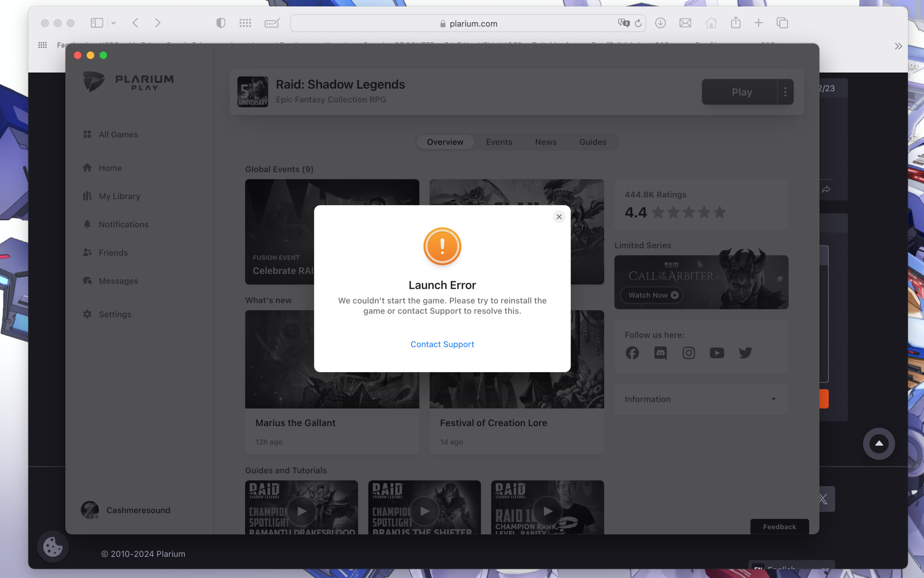Show Safari tab overview

(782, 23)
